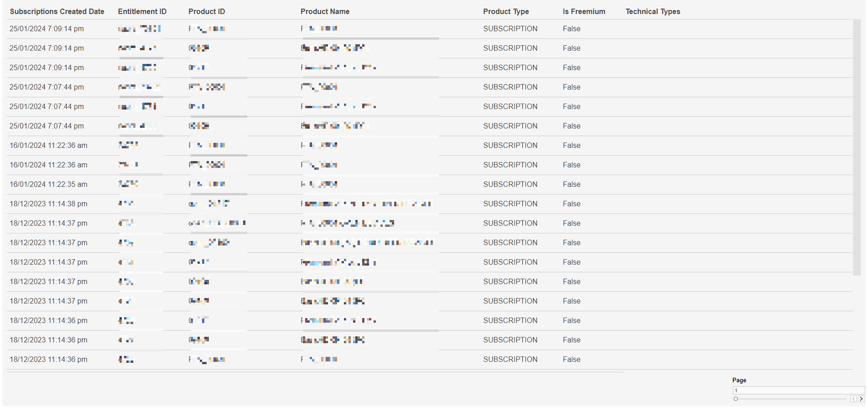The image size is (868, 408).
Task: Select the Entitlement ID column header
Action: pos(142,11)
